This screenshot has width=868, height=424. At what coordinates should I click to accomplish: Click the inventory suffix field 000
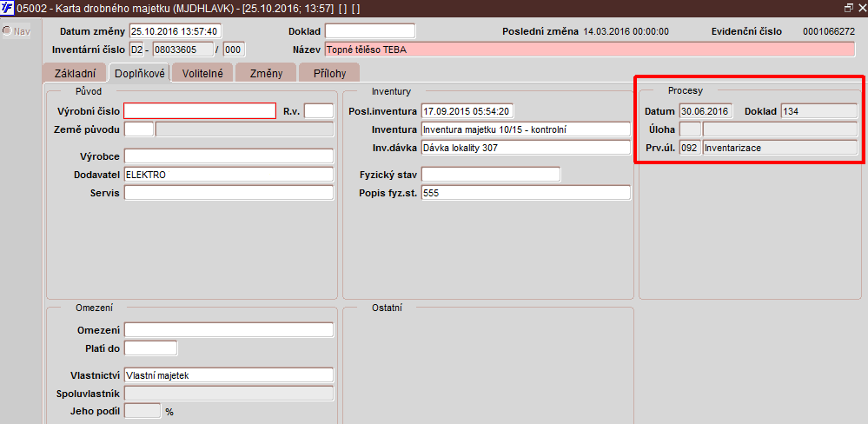[235, 50]
